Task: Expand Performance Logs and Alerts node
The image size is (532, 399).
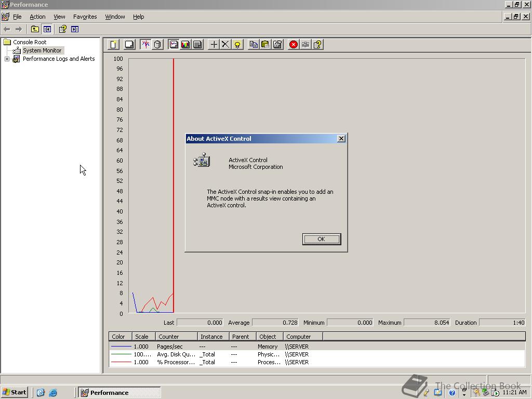Action: click(x=7, y=59)
